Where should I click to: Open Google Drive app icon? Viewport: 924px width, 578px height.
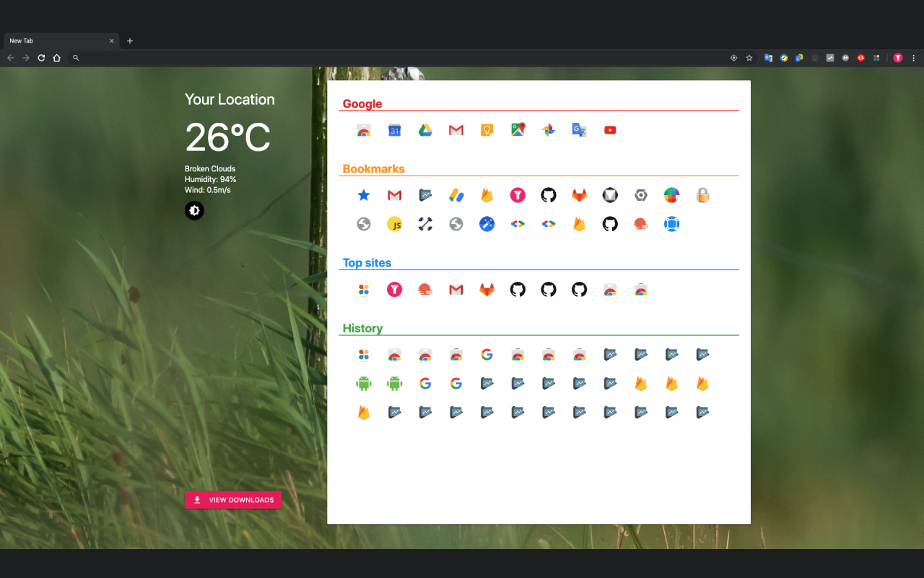pos(425,130)
